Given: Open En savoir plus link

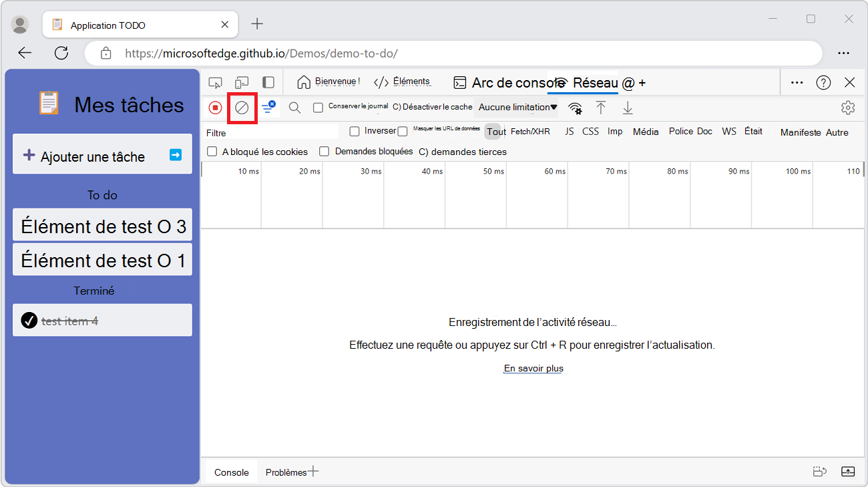Looking at the screenshot, I should point(533,368).
